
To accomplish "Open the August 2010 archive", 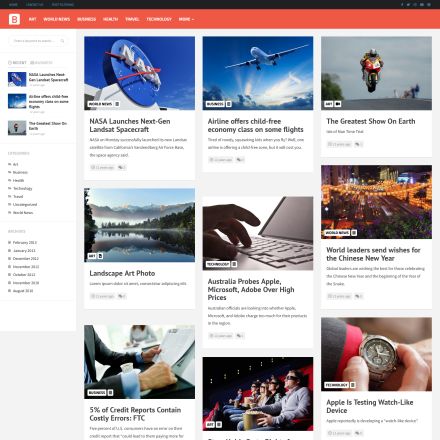I will pos(23,291).
